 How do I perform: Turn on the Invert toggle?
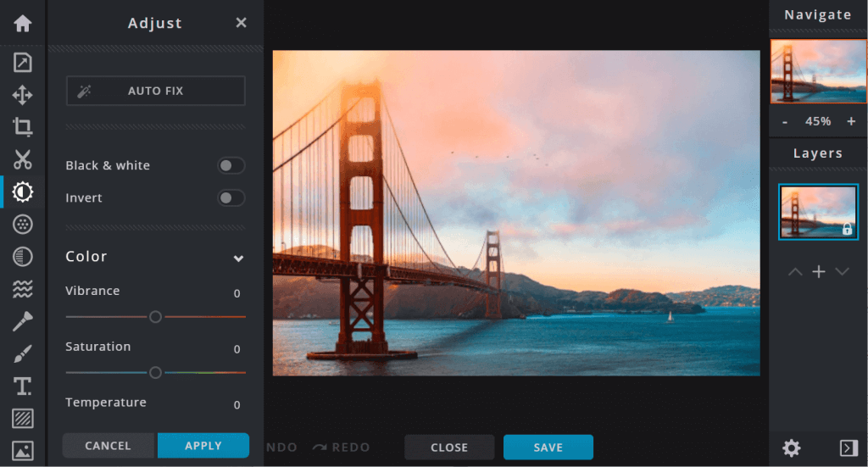click(231, 197)
